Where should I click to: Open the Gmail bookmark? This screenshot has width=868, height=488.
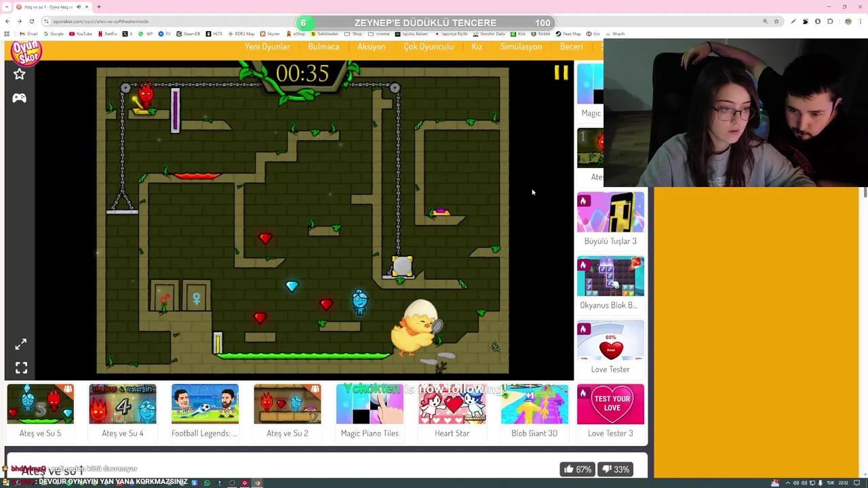(x=28, y=34)
